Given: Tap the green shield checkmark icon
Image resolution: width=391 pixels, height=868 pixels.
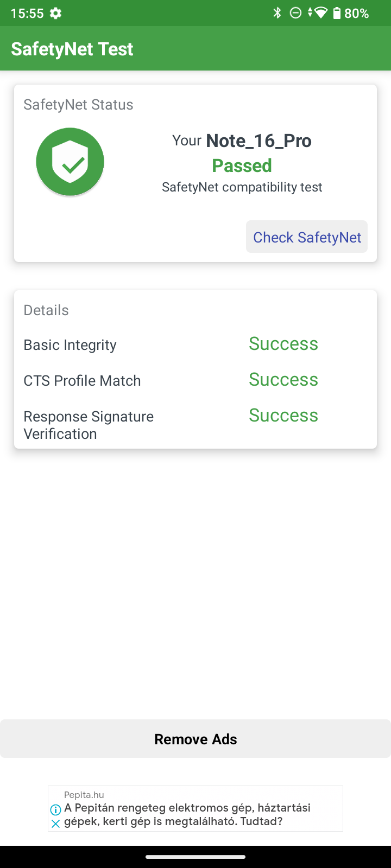Looking at the screenshot, I should (70, 162).
